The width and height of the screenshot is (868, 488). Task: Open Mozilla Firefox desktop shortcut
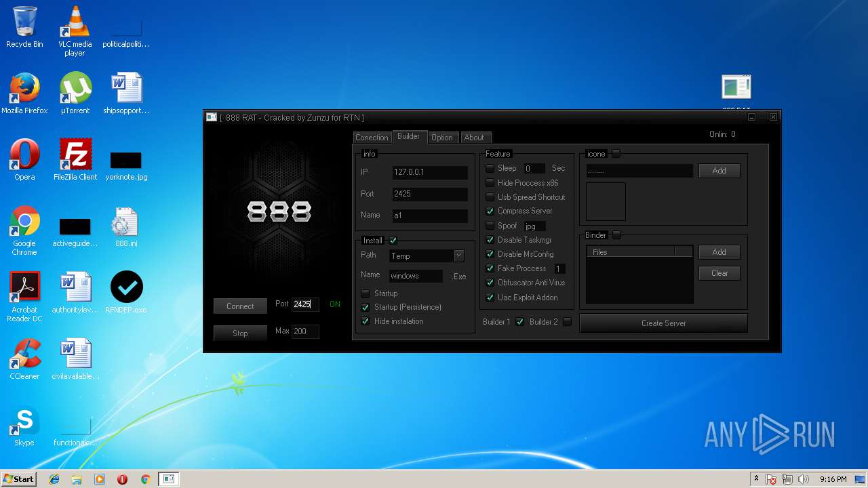point(24,94)
